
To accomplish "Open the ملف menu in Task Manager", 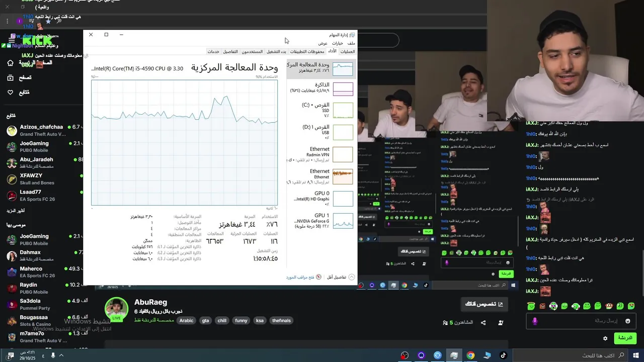I will click(x=351, y=43).
